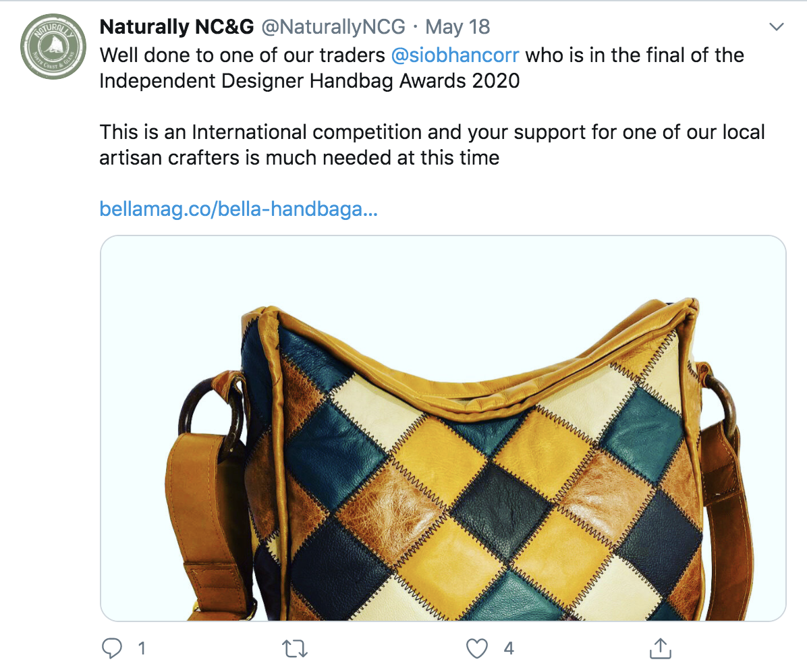Viewport: 807px width, 672px height.
Task: Open the share tweet icon
Action: point(658,648)
